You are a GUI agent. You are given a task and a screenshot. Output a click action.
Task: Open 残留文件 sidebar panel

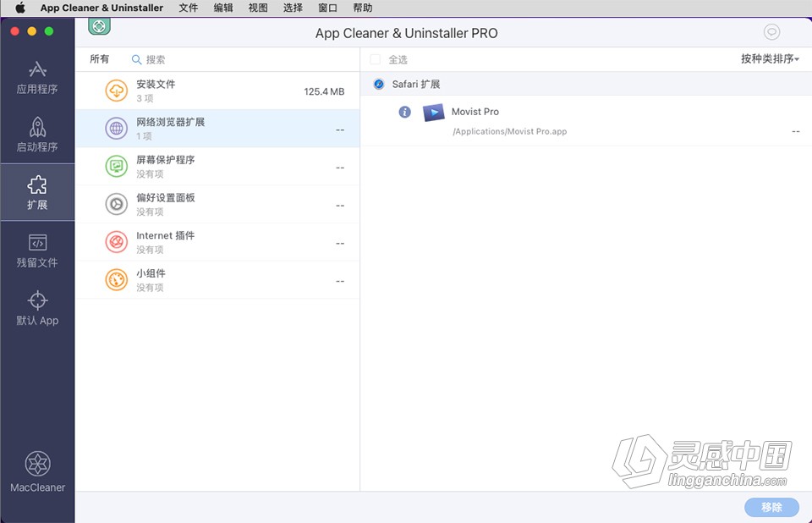click(37, 251)
